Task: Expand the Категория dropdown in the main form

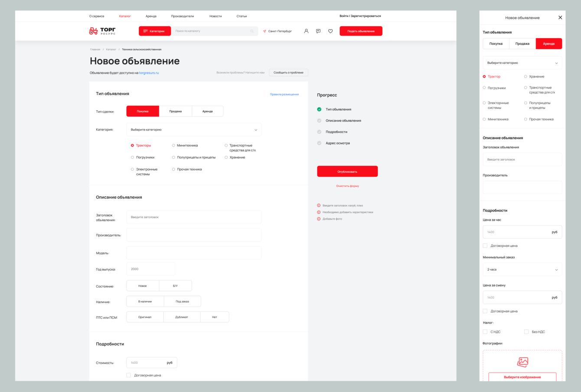Action: click(x=194, y=130)
